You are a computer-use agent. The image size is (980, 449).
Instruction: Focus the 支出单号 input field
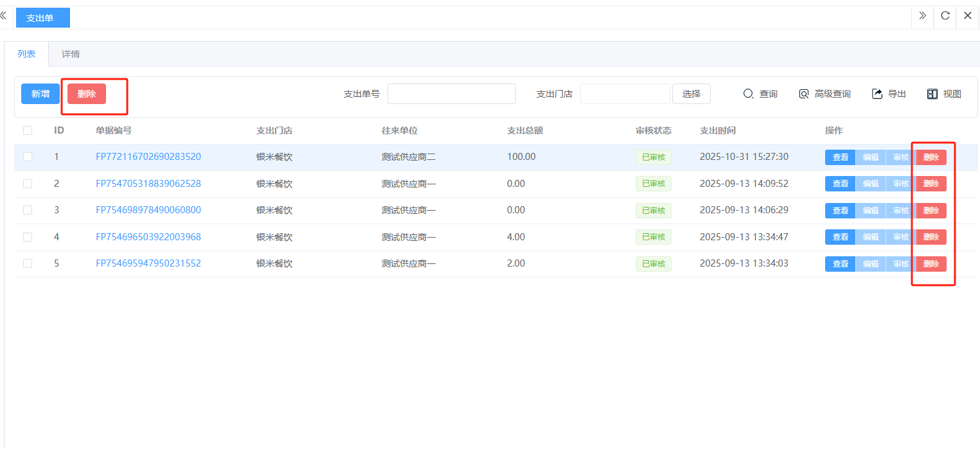click(x=452, y=94)
